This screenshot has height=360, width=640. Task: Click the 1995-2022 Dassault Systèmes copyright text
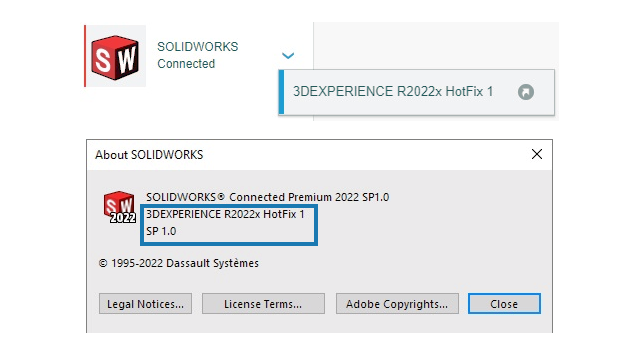[179, 263]
